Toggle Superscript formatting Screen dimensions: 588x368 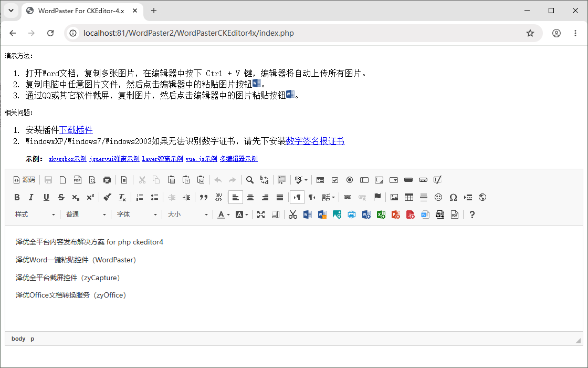pyautogui.click(x=90, y=197)
